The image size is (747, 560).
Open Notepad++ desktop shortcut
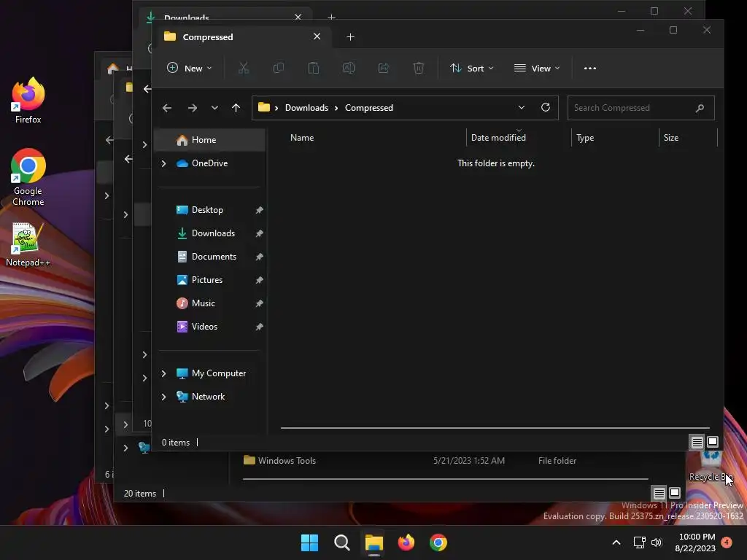point(28,245)
